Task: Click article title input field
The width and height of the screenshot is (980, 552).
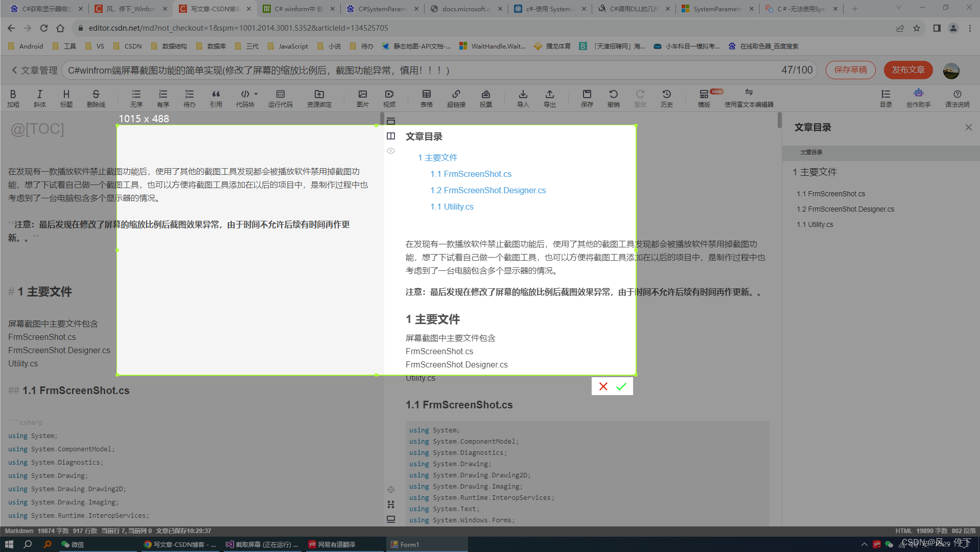Action: [x=439, y=70]
